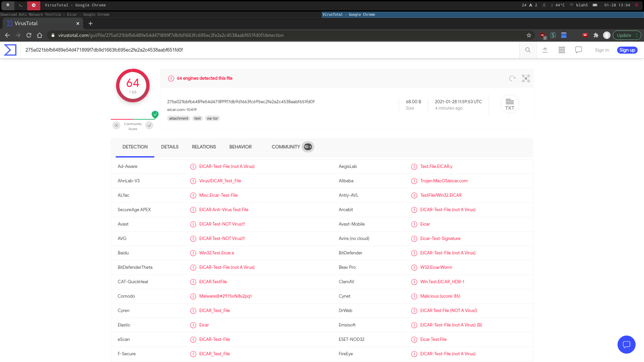The image size is (644, 362).
Task: Click the hash search input field
Action: 268,50
